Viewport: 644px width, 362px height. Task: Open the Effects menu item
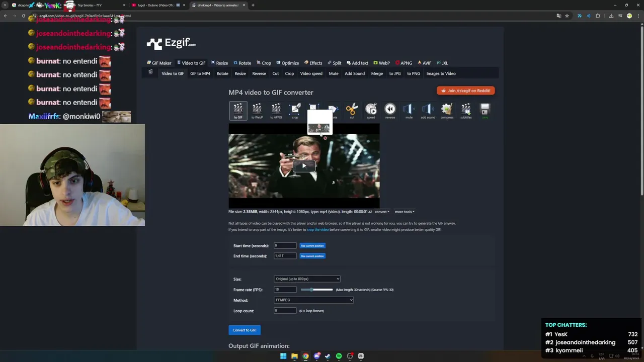[313, 63]
